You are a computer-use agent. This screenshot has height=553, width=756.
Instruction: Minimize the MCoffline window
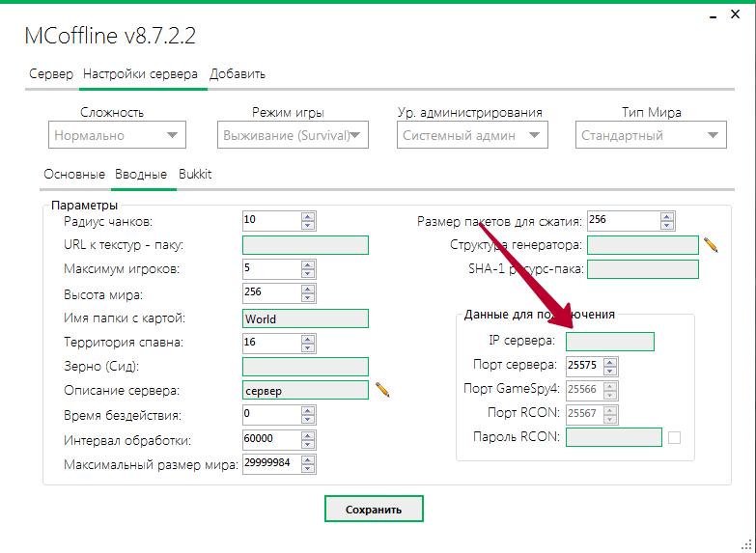[714, 16]
